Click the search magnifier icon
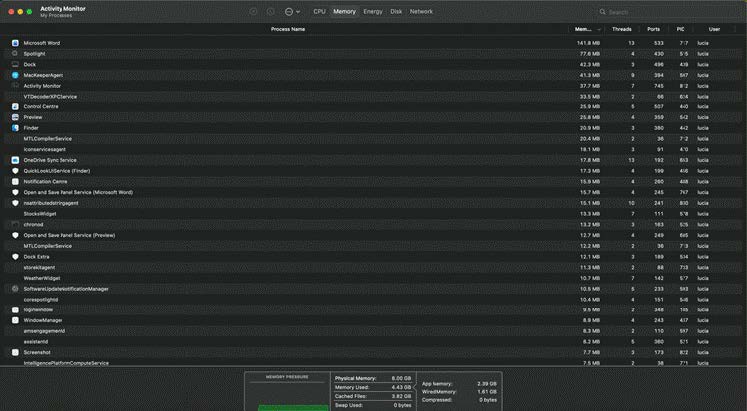 tap(603, 12)
